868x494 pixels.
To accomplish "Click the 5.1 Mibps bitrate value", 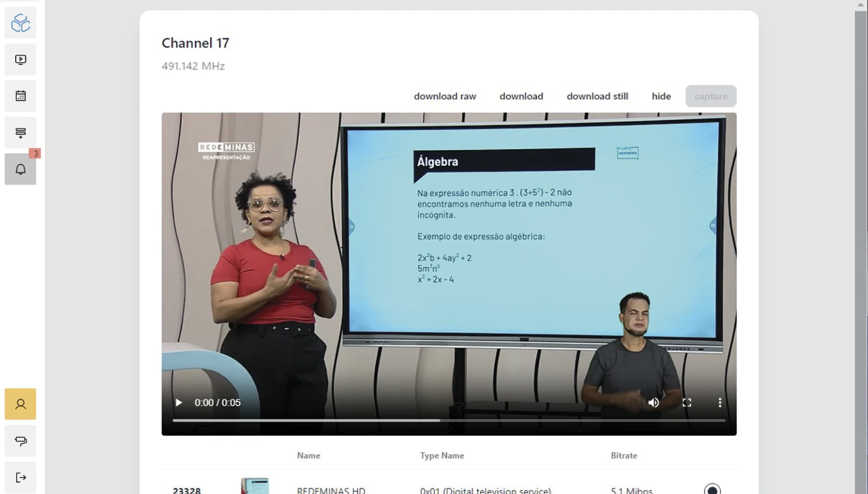I will (631, 490).
